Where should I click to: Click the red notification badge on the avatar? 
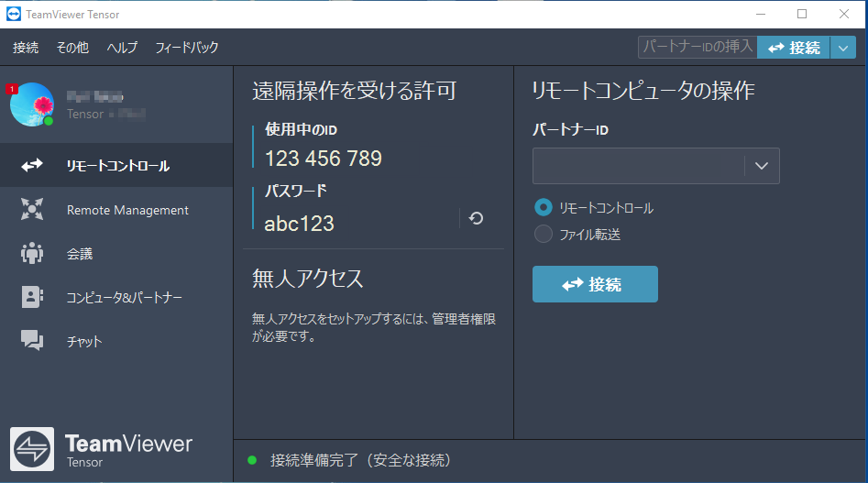(x=12, y=89)
